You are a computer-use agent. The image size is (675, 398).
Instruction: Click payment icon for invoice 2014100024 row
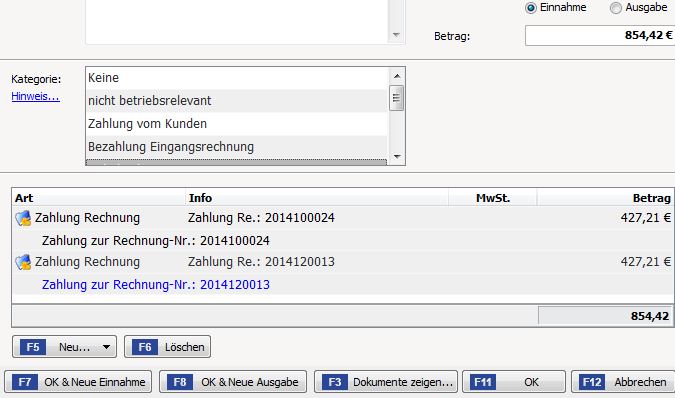pyautogui.click(x=24, y=218)
